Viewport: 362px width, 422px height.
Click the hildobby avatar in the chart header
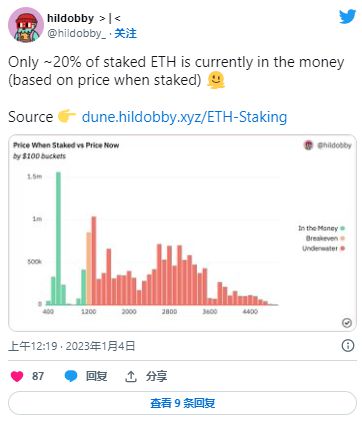coord(309,145)
